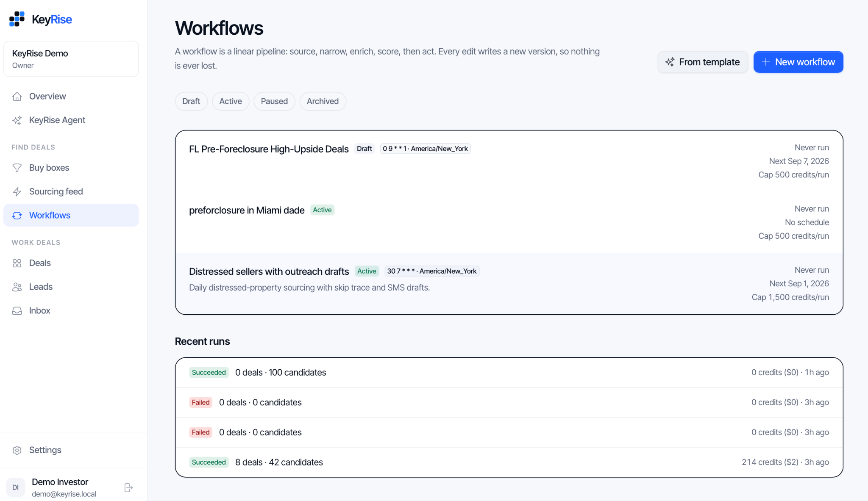Click the '214 credits ($2) · 3h ago' text
The image size is (868, 501).
coord(785,462)
